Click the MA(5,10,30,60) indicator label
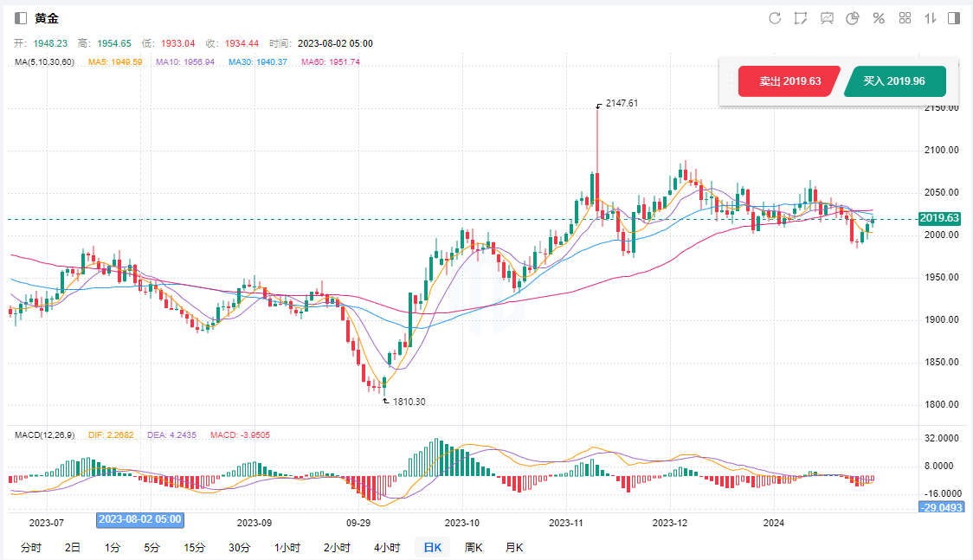This screenshot has width=973, height=560. point(45,62)
